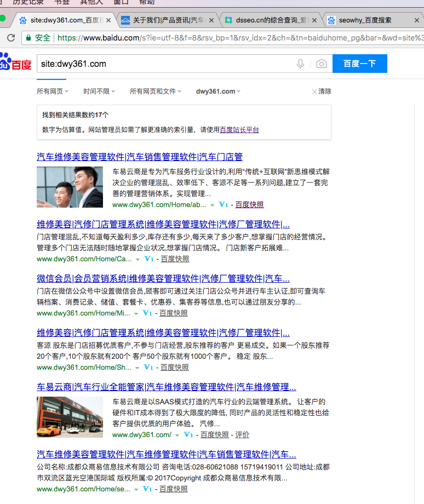Reload the page with the refresh icon
The width and height of the screenshot is (424, 504).
[x=10, y=38]
